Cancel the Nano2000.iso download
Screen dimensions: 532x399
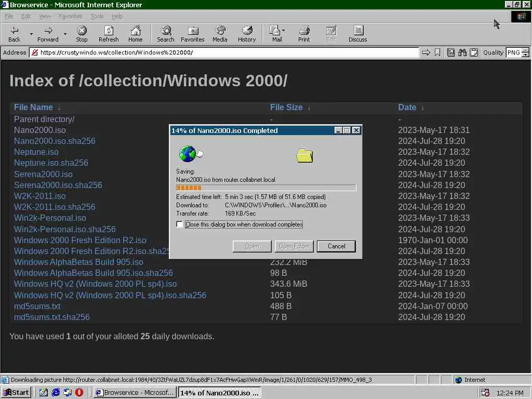click(336, 246)
